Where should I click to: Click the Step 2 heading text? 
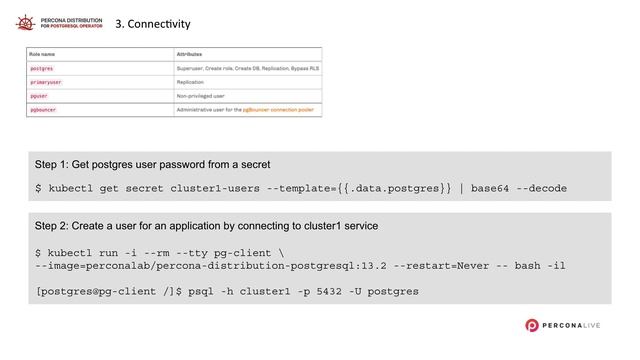[206, 226]
